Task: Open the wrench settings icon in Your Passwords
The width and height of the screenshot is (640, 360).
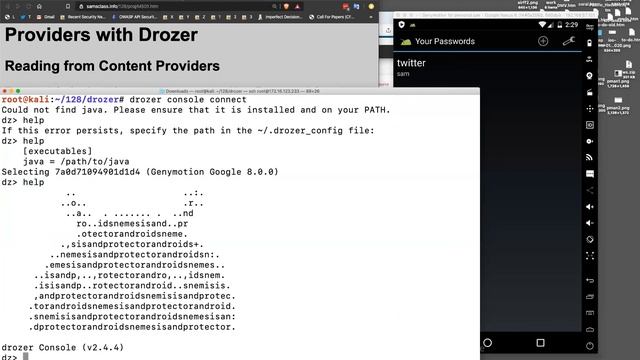Action: coord(569,41)
